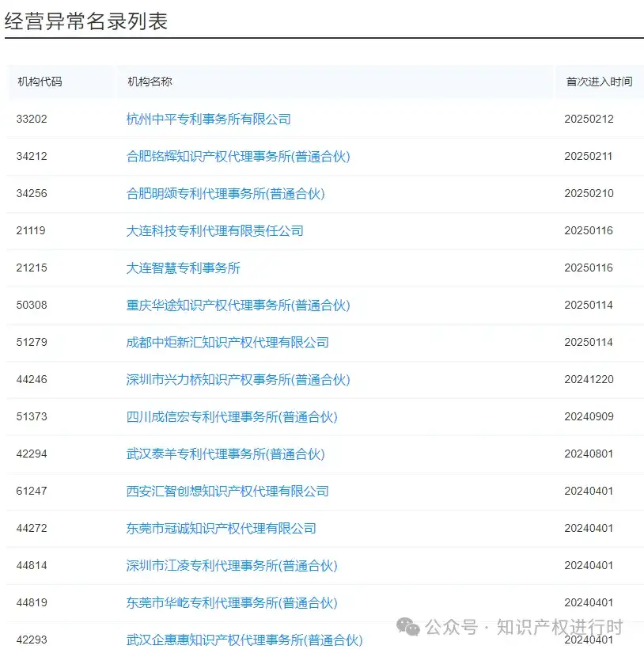Viewport: 644px width, 653px height.
Task: Click date 20240909
Action: click(589, 416)
